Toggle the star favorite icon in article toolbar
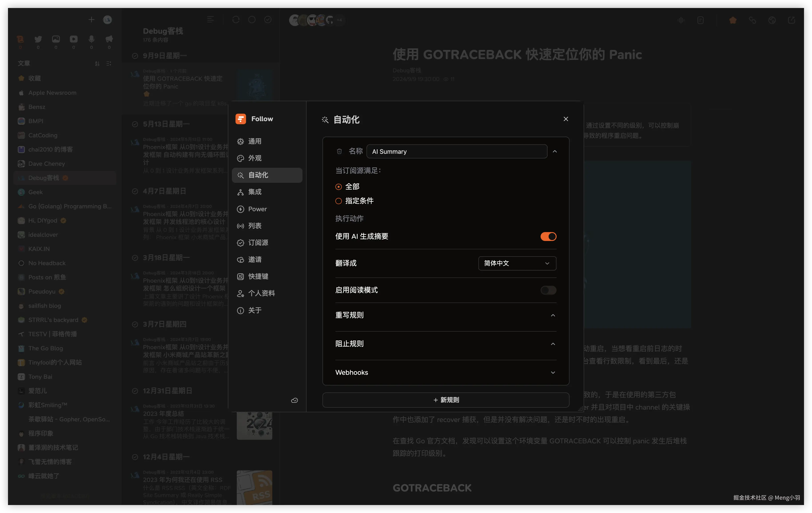The height and width of the screenshot is (513, 812). pos(733,21)
